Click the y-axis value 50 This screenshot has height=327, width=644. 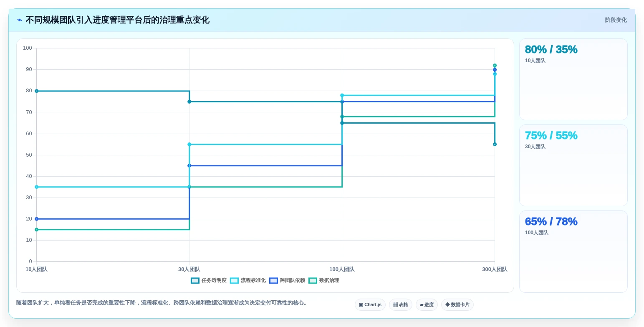coord(29,155)
